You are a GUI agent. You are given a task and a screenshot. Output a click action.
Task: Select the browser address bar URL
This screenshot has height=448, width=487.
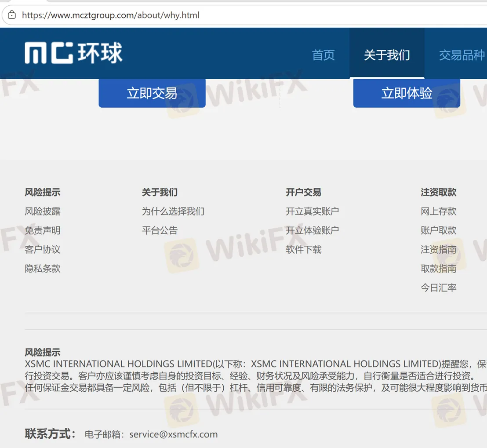coord(111,15)
